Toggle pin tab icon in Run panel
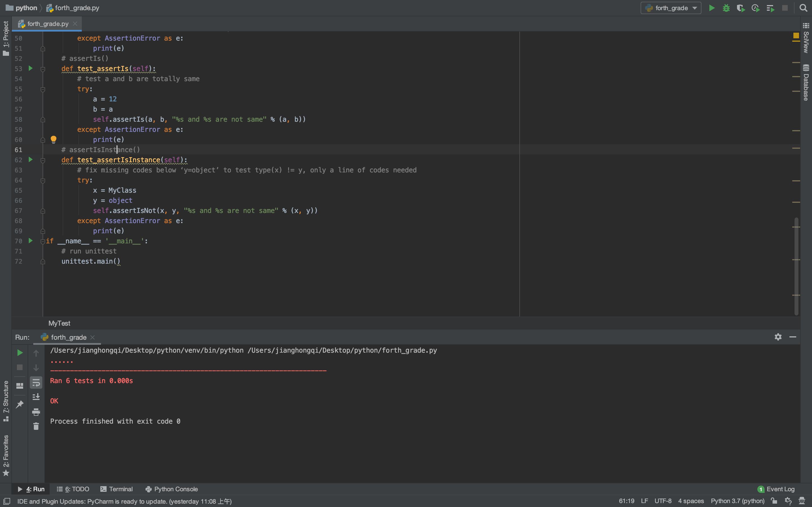Viewport: 812px width, 507px height. coord(20,404)
